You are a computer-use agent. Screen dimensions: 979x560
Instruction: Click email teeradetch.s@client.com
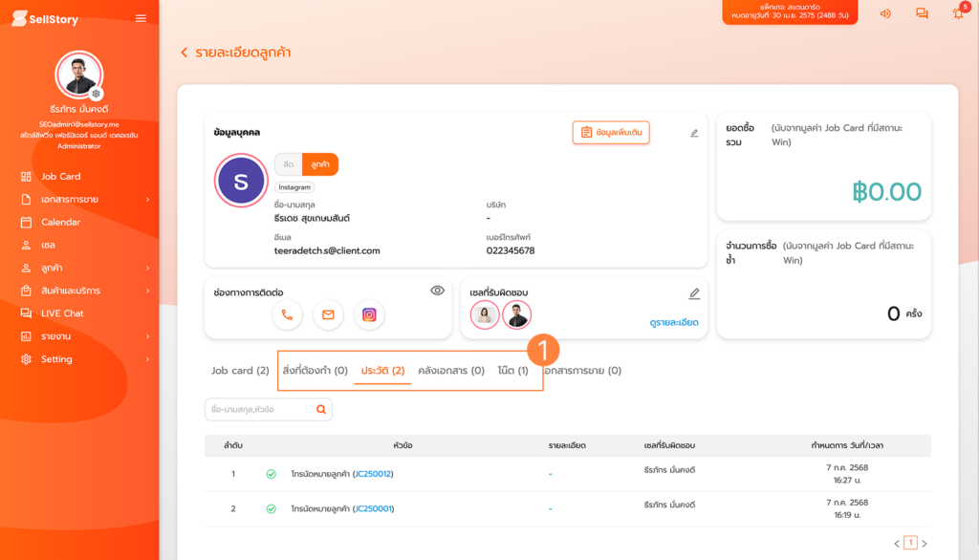[x=327, y=251]
